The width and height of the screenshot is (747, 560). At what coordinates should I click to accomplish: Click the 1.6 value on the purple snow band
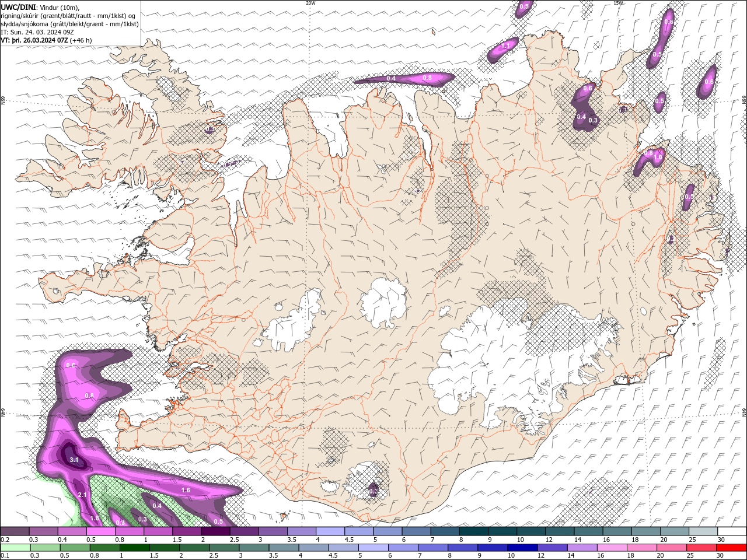pos(186,491)
